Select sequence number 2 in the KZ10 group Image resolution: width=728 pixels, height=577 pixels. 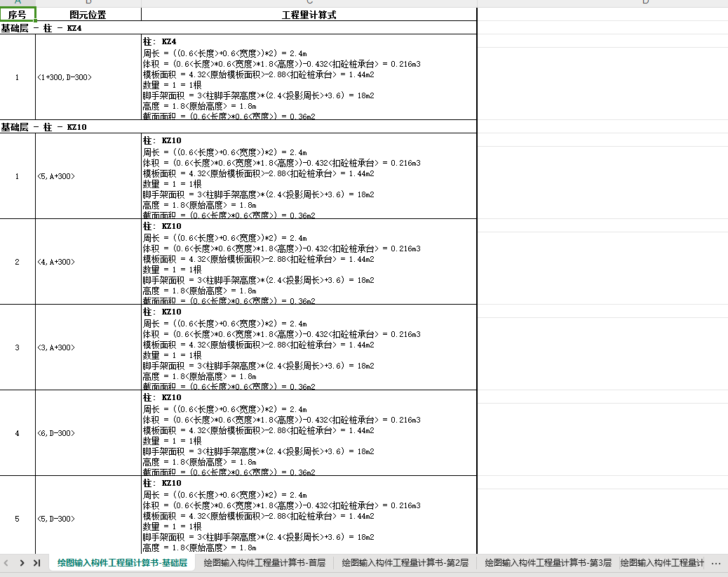click(18, 262)
